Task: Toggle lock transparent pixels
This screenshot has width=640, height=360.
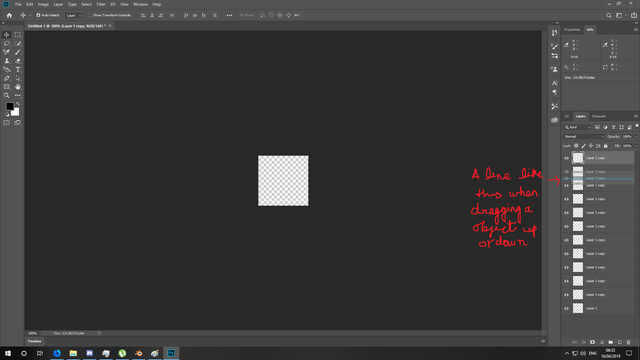Action: pyautogui.click(x=576, y=146)
